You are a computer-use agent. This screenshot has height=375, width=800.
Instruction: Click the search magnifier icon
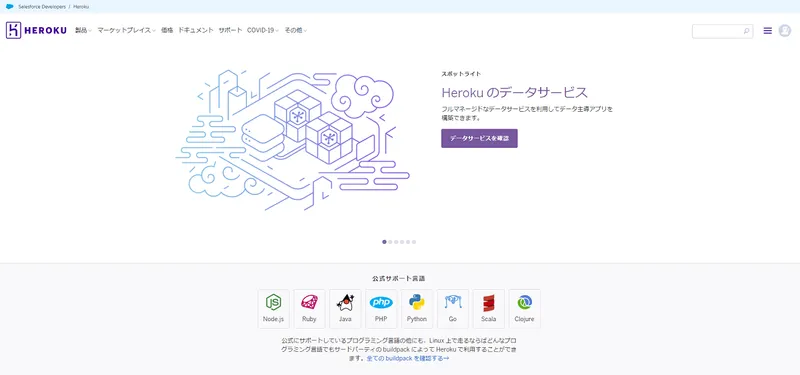point(746,31)
